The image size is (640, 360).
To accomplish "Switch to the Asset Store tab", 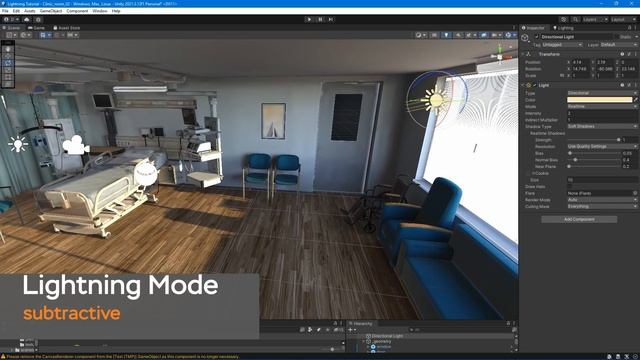I will [x=67, y=28].
